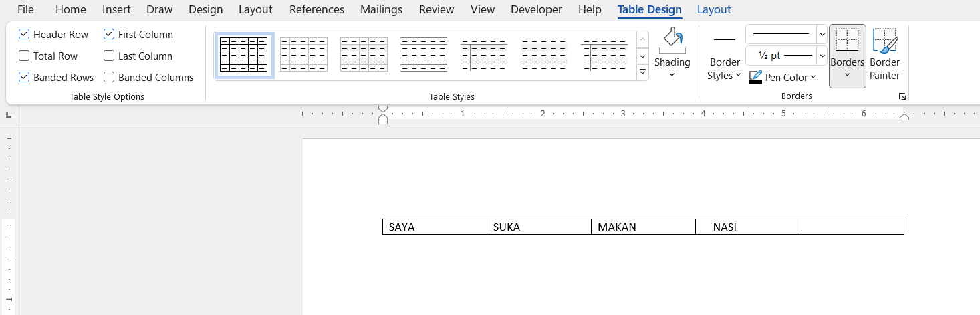Enable the Total Row option
980x315 pixels.
tap(25, 56)
